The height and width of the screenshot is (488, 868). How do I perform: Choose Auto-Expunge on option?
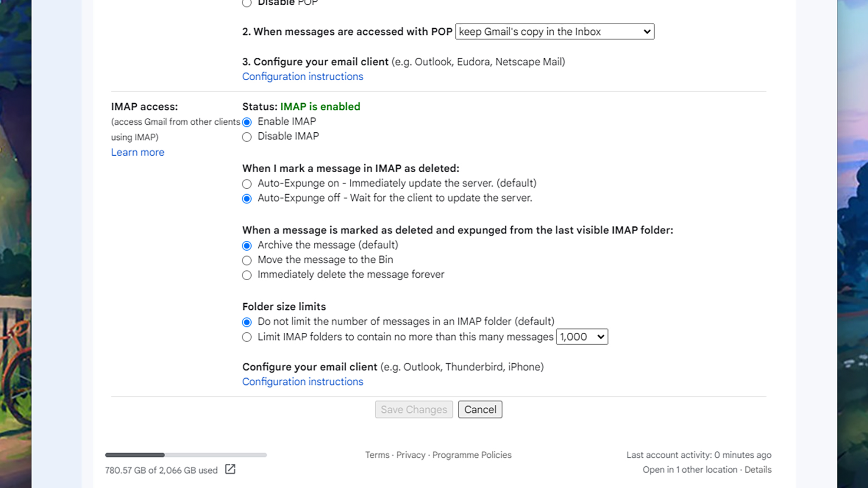click(x=247, y=184)
